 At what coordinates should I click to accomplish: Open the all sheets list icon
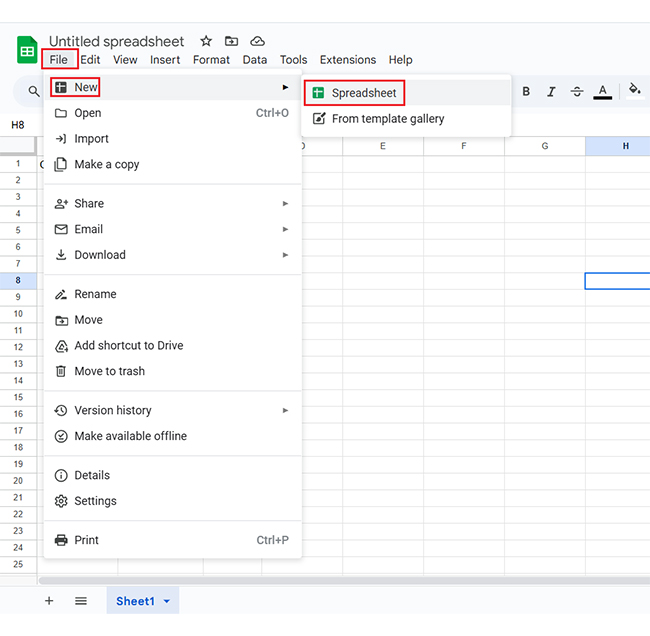[x=81, y=601]
